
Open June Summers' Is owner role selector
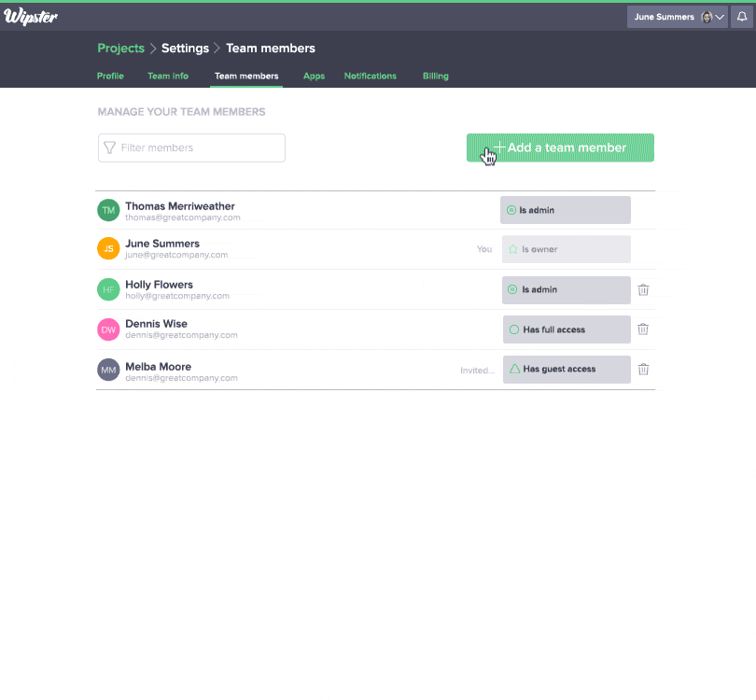point(566,249)
